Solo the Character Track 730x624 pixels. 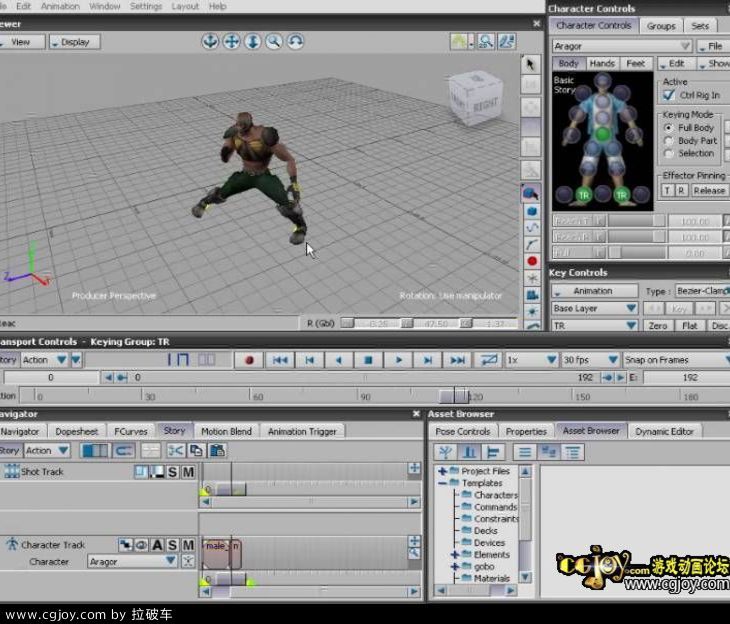pos(173,545)
